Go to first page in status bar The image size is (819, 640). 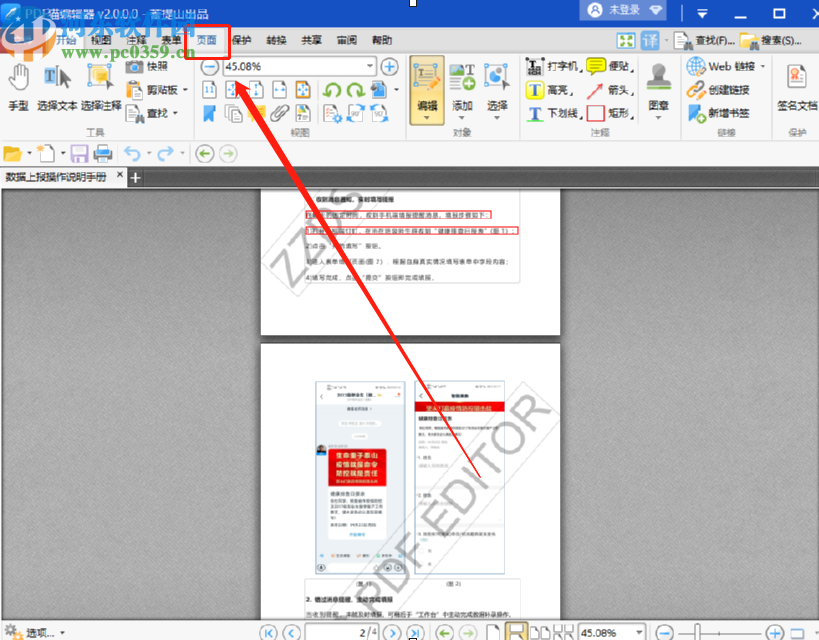(269, 633)
